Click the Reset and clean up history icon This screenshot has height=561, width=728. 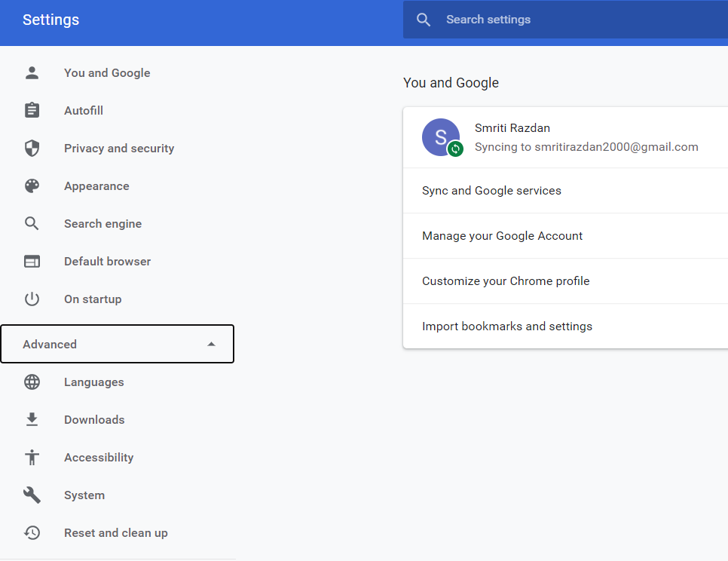32,532
